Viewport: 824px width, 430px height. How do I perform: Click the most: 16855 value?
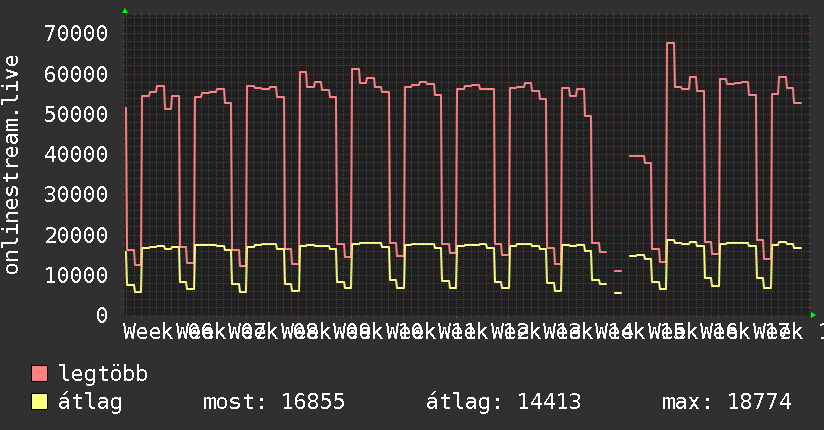point(274,402)
